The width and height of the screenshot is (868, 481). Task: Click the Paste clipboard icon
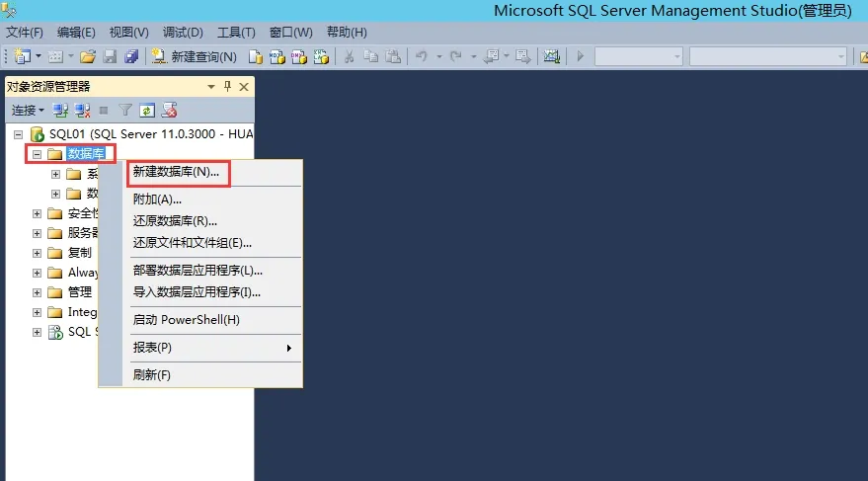pyautogui.click(x=393, y=56)
